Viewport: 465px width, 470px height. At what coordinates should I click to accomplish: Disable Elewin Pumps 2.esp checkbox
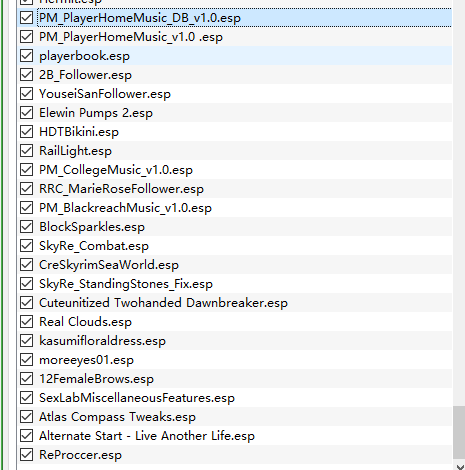[x=26, y=113]
